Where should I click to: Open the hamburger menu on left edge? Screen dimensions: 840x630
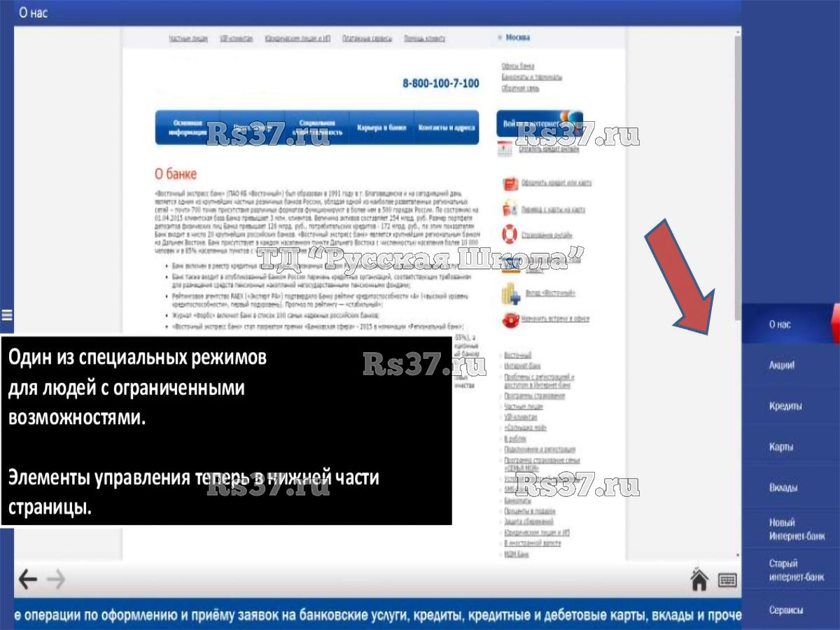6,315
